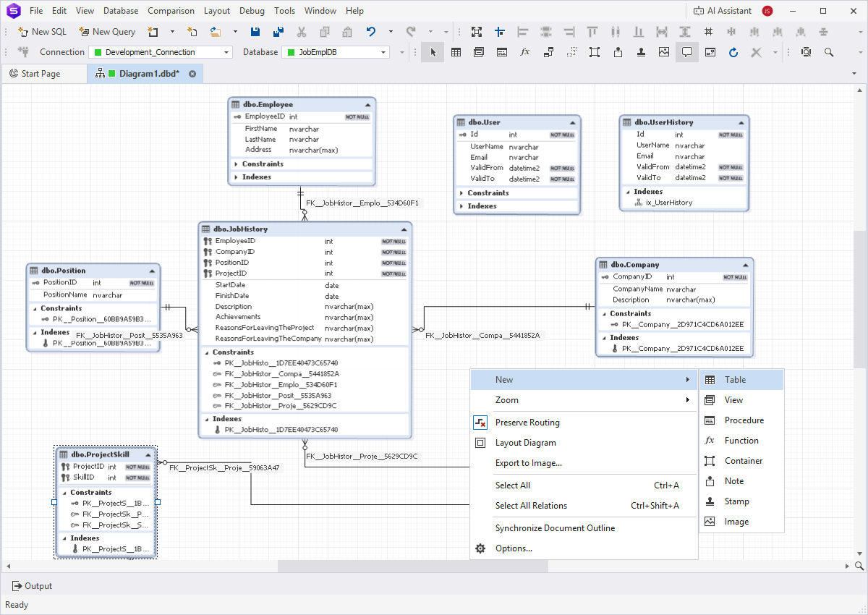
Task: Choose Select All Relations menu entry
Action: (x=584, y=506)
